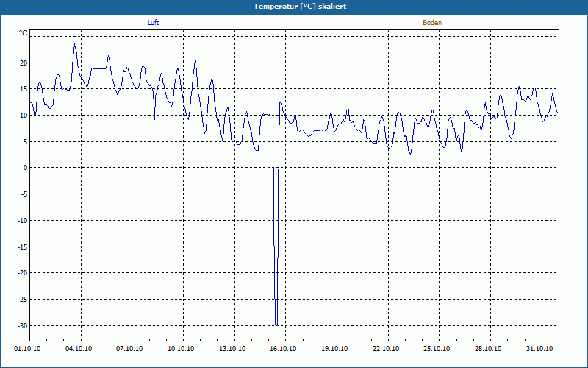This screenshot has width=588, height=368.
Task: Click the 04.10.10 date label
Action: tap(79, 349)
